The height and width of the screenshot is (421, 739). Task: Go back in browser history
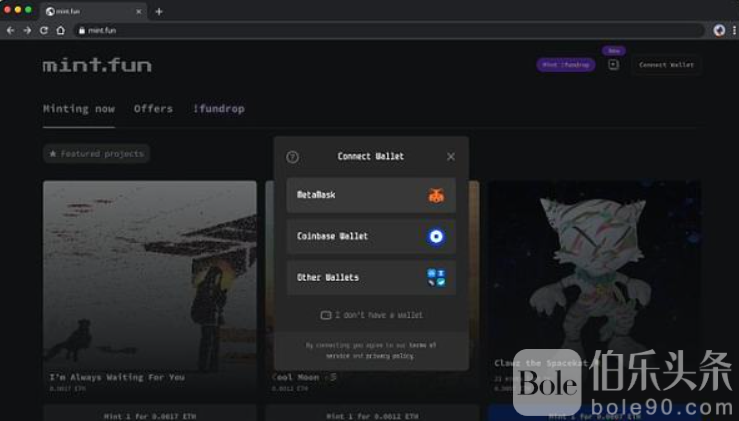point(10,30)
